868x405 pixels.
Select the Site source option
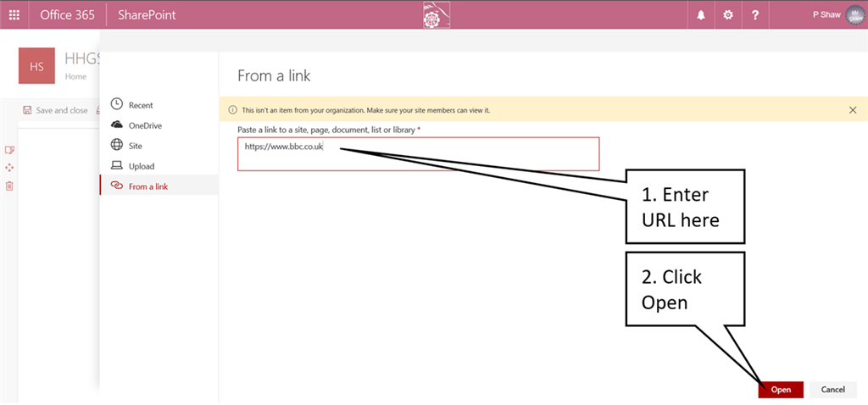click(159, 146)
